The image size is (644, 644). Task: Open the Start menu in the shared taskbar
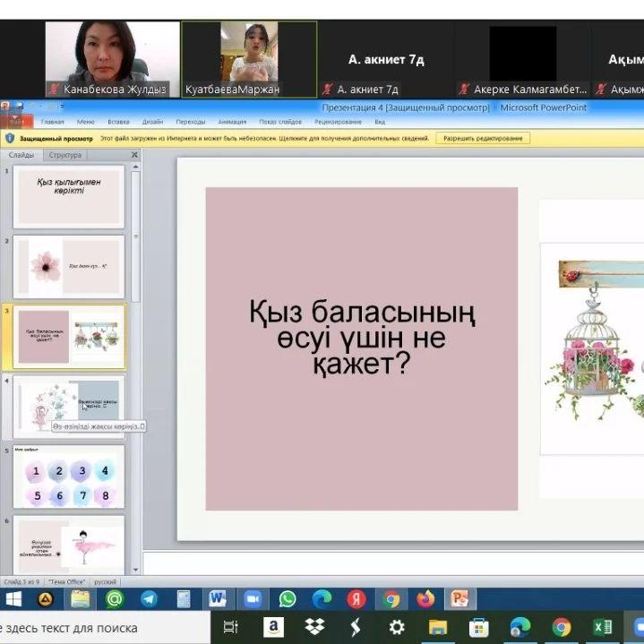(x=13, y=599)
